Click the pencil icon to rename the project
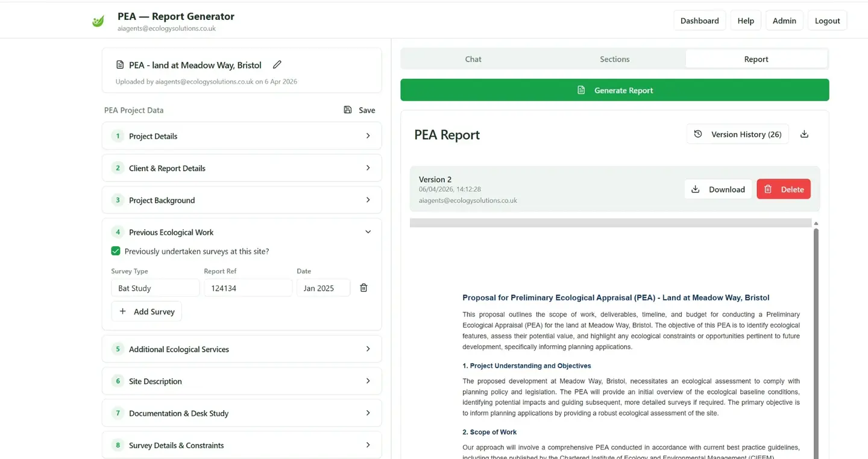 coord(277,65)
